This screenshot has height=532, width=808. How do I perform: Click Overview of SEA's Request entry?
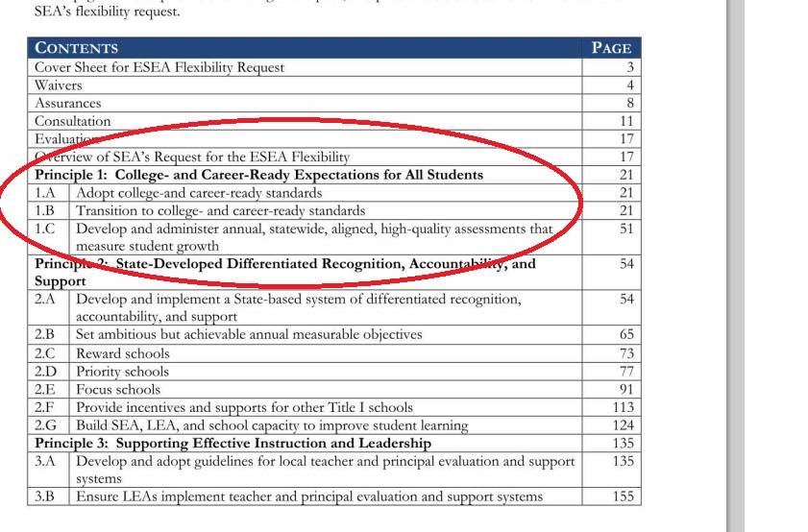[x=192, y=157]
